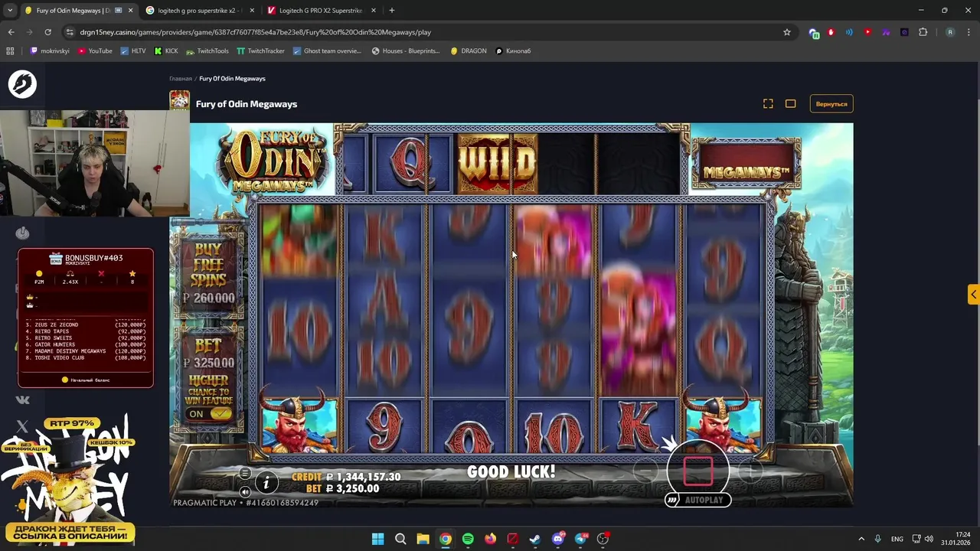Open the Chrome extensions puzzle icon

point(923,32)
